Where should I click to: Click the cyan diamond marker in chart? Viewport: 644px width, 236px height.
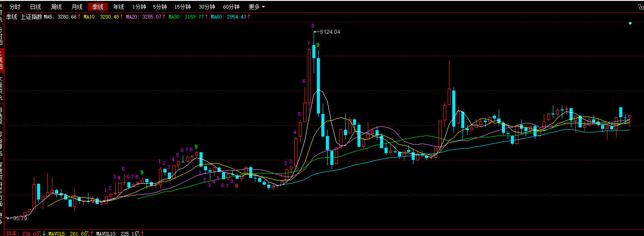pos(630,23)
